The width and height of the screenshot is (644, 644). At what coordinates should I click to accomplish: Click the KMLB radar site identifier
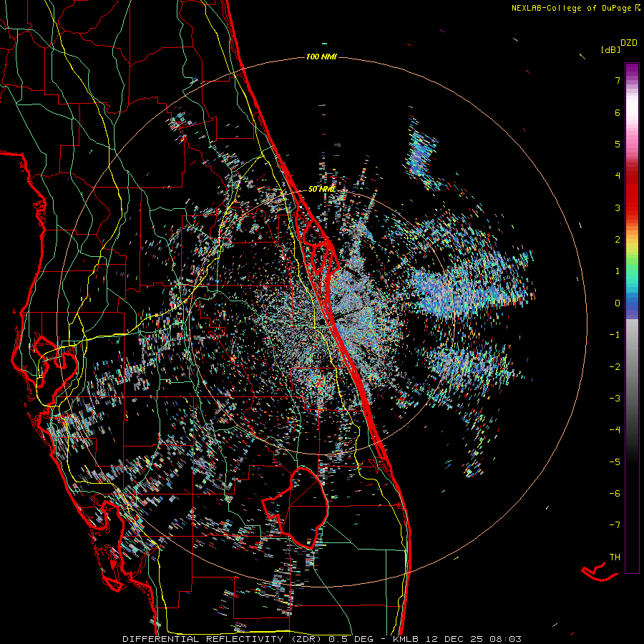pyautogui.click(x=406, y=639)
